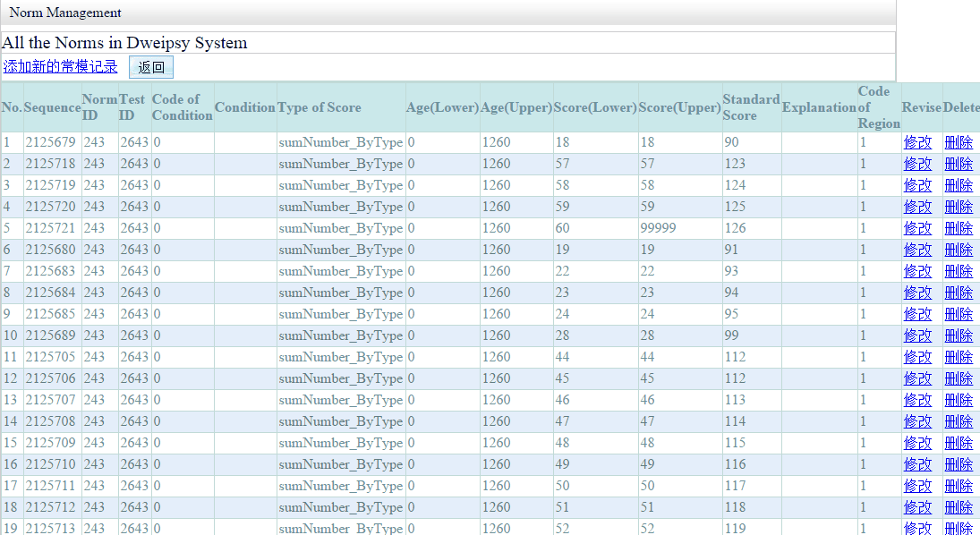This screenshot has width=980, height=535.
Task: Click 修改 in the 2125705 row
Action: point(917,357)
